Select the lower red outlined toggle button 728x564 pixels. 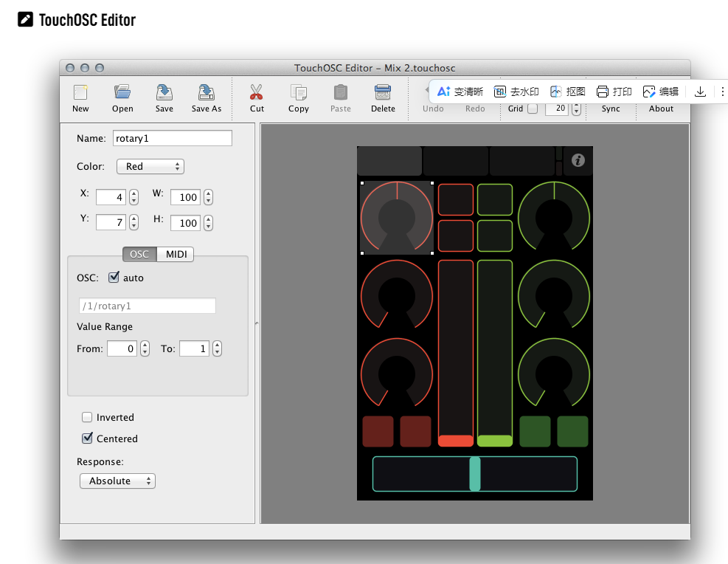[x=456, y=236]
